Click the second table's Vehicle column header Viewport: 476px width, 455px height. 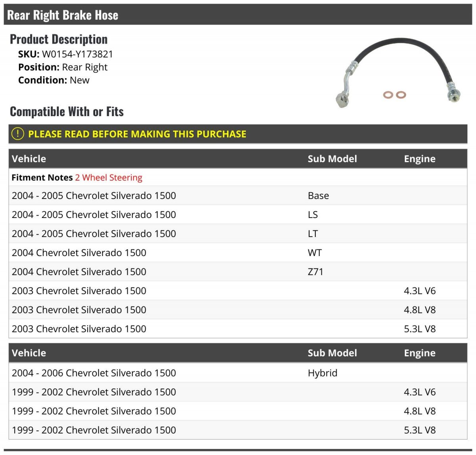(29, 353)
